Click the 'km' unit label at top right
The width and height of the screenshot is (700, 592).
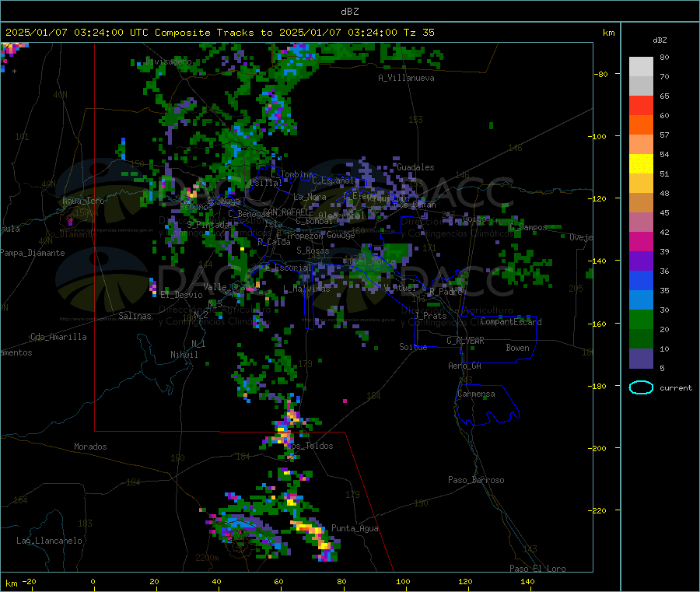pyautogui.click(x=608, y=33)
